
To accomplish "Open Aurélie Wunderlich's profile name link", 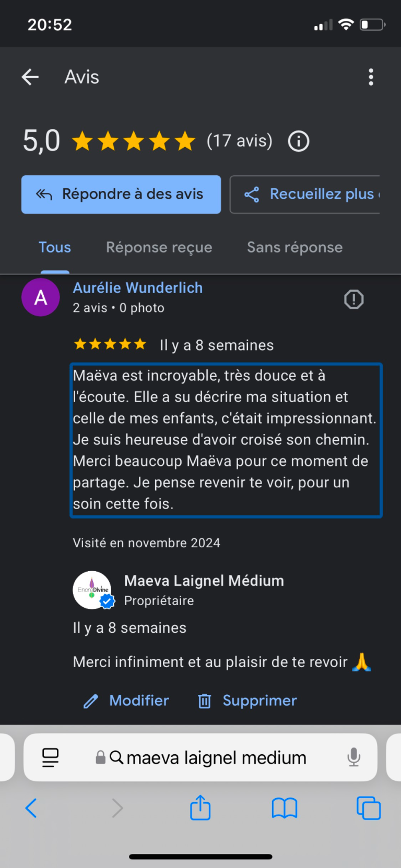I will tap(138, 288).
